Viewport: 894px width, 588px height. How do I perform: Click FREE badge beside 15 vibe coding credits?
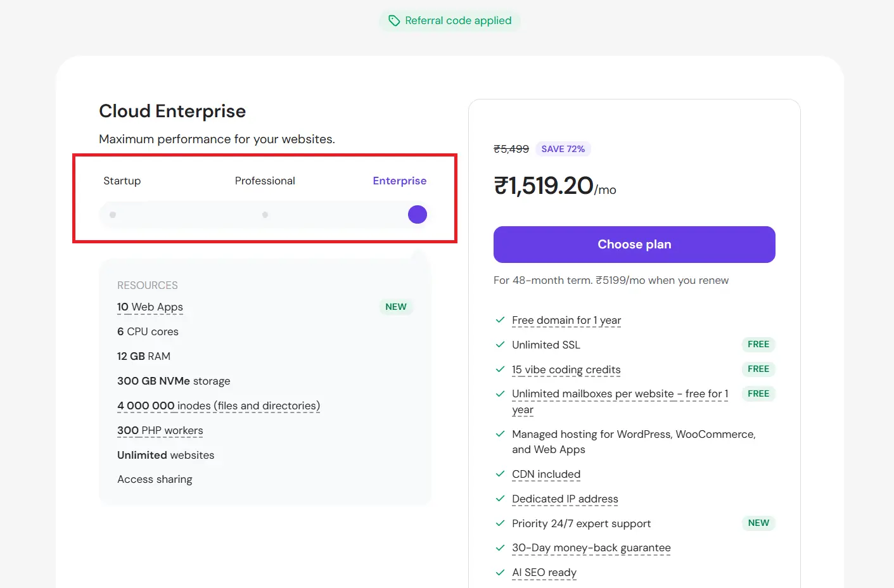tap(758, 369)
